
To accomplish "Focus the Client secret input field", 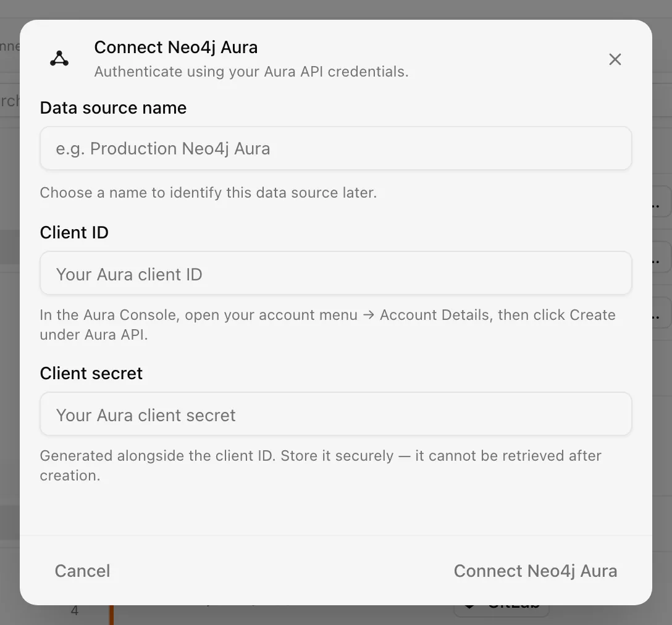I will click(x=335, y=414).
